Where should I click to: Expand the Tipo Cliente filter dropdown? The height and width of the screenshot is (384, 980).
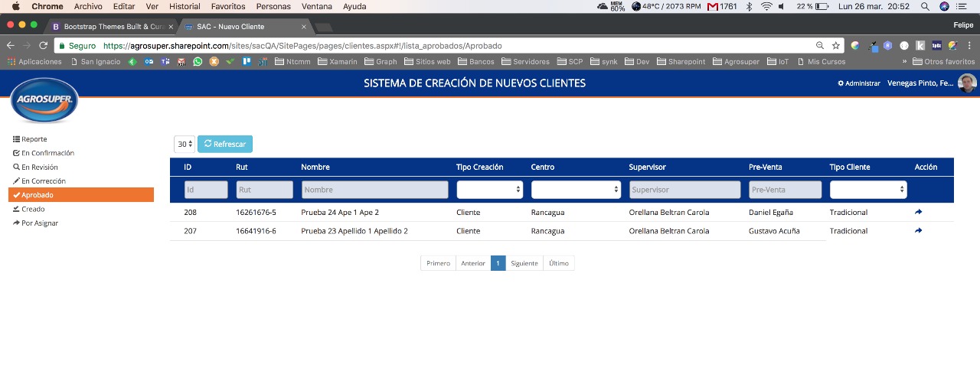pyautogui.click(x=867, y=189)
